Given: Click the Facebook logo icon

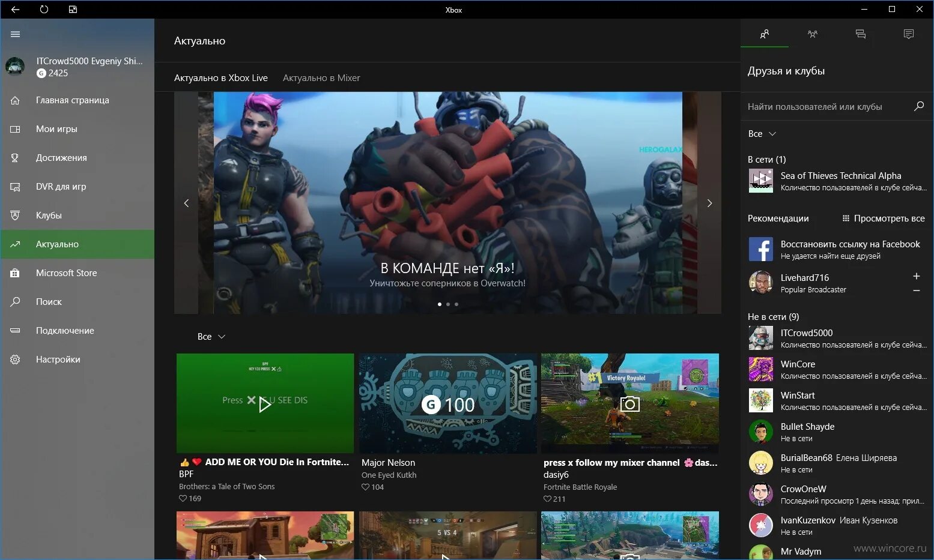Looking at the screenshot, I should pos(761,249).
